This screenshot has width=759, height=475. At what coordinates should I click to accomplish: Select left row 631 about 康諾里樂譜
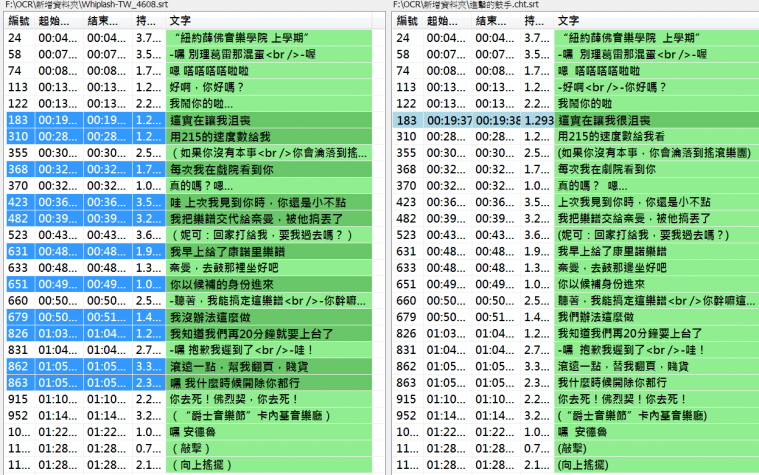coord(189,251)
